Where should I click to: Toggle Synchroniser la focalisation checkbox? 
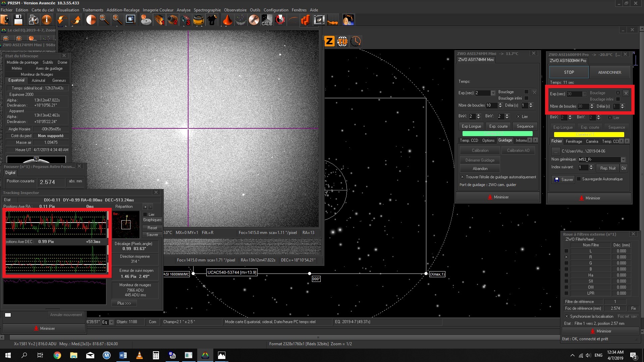[x=567, y=316]
